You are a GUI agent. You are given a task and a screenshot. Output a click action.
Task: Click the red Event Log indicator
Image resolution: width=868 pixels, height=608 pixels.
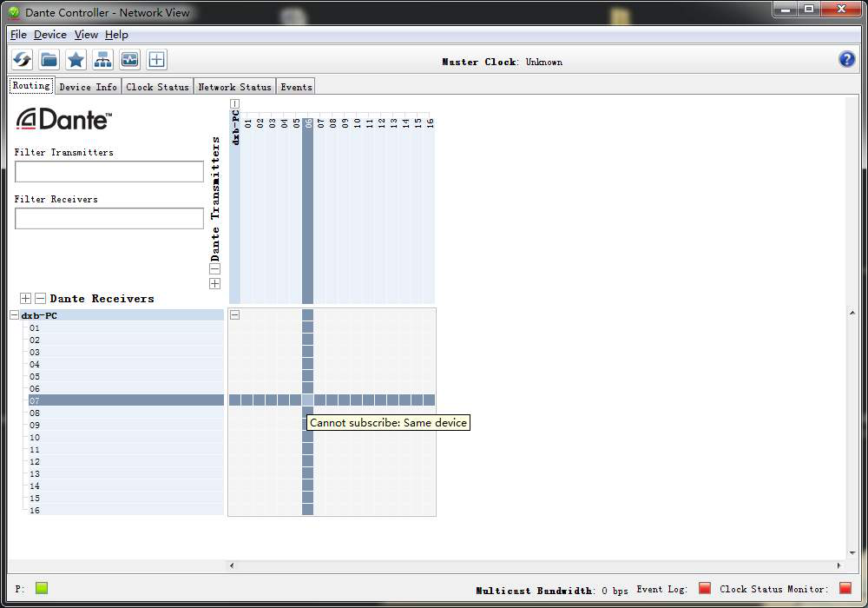pos(704,588)
